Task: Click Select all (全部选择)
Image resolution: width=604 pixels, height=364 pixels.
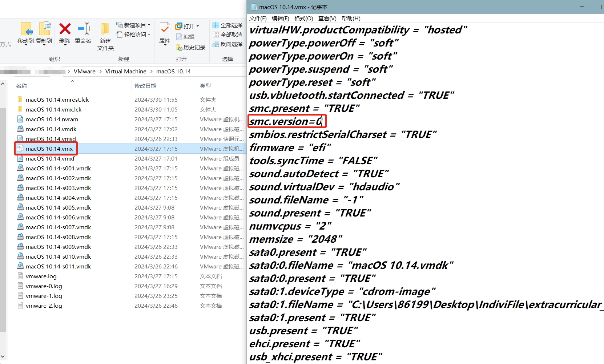Action: (x=227, y=25)
